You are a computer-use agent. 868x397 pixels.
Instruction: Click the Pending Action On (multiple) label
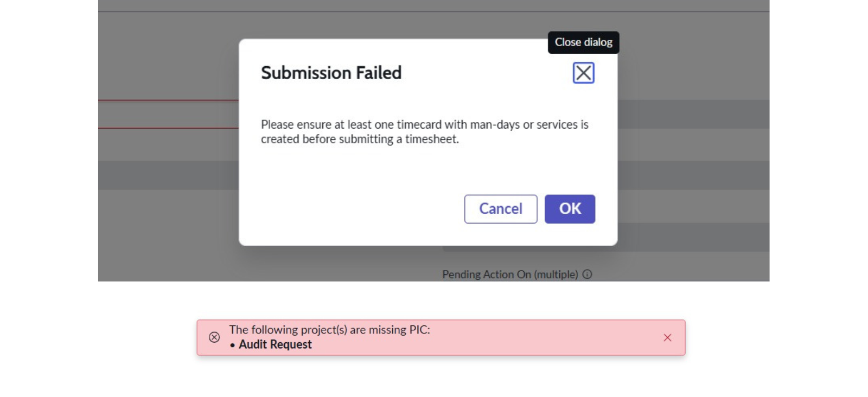click(510, 274)
